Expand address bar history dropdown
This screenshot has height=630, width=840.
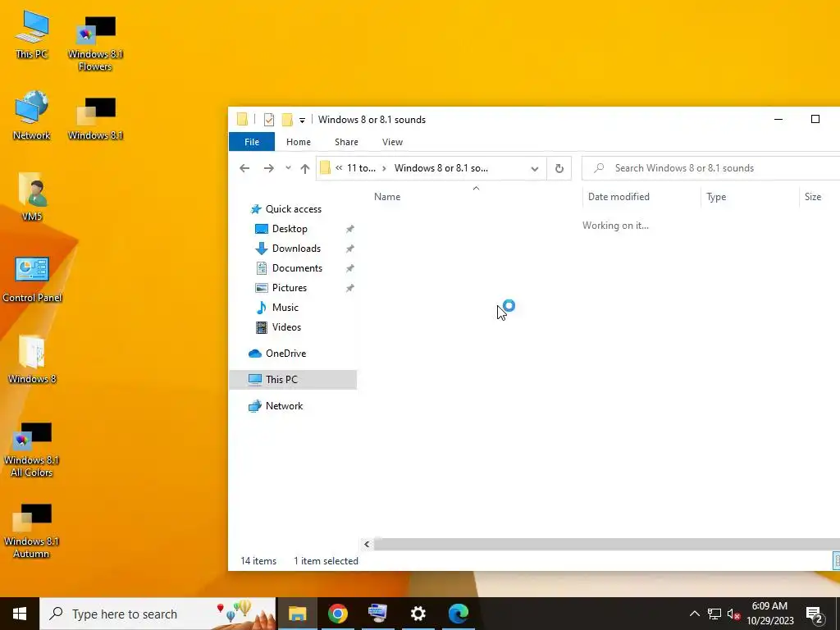pos(534,168)
